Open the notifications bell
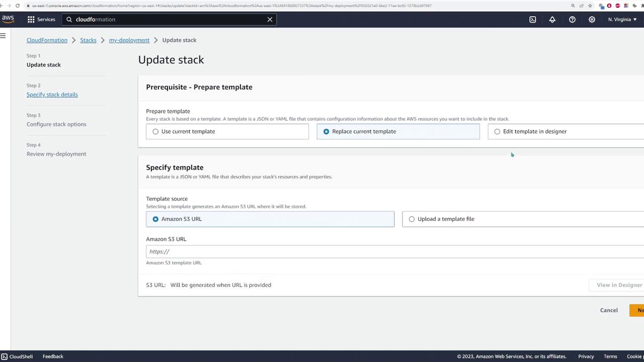Image resolution: width=644 pixels, height=362 pixels. [x=552, y=19]
